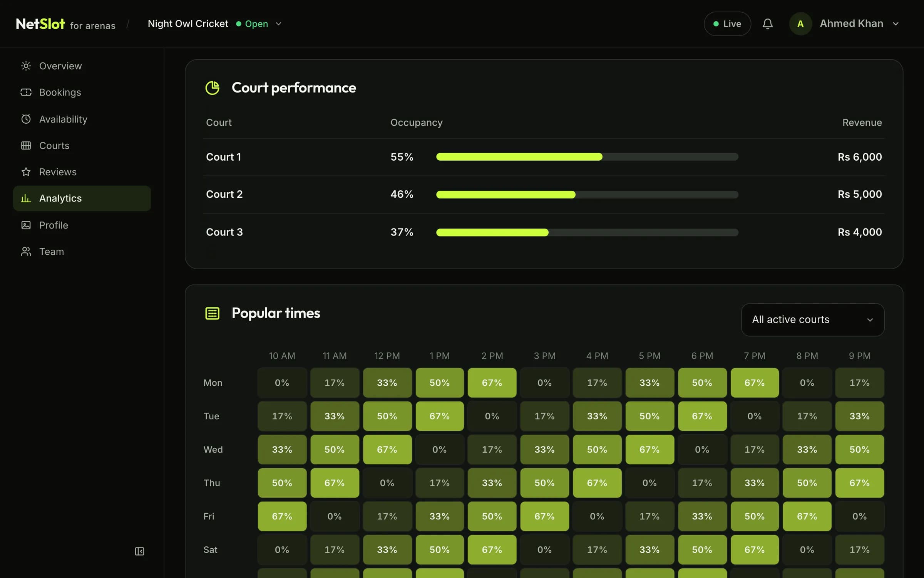Viewport: 924px width, 578px height.
Task: Click the Popular times heading
Action: pos(276,313)
